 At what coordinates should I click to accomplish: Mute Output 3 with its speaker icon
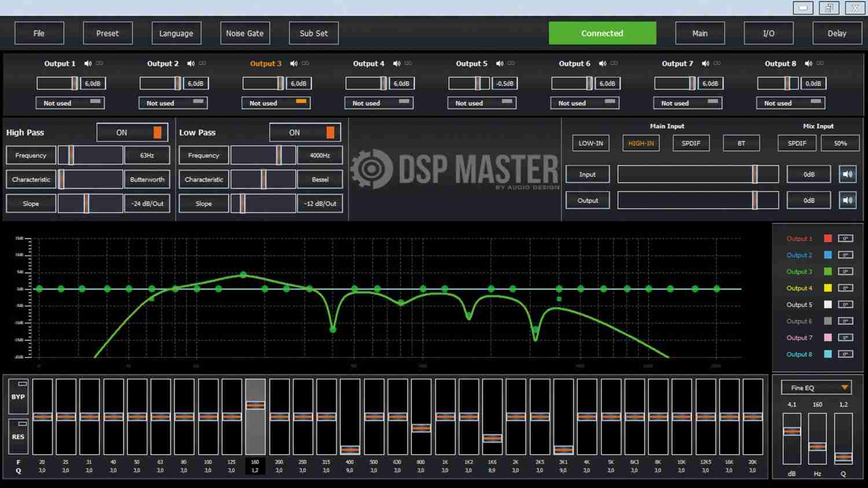click(294, 64)
